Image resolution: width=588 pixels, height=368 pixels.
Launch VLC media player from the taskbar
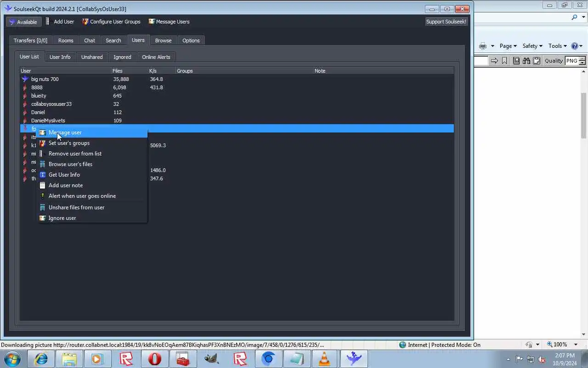[325, 358]
